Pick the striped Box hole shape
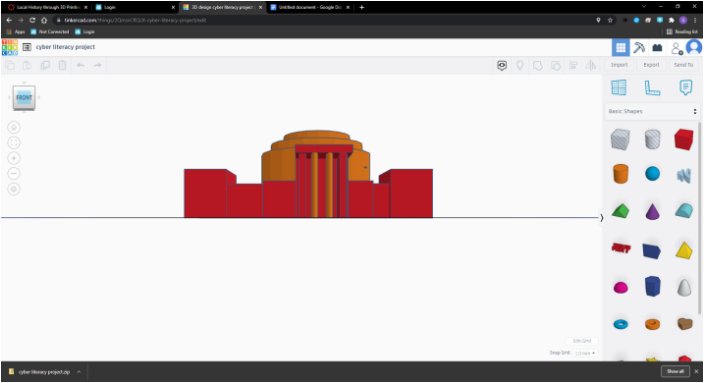This screenshot has height=383, width=706. 621,140
